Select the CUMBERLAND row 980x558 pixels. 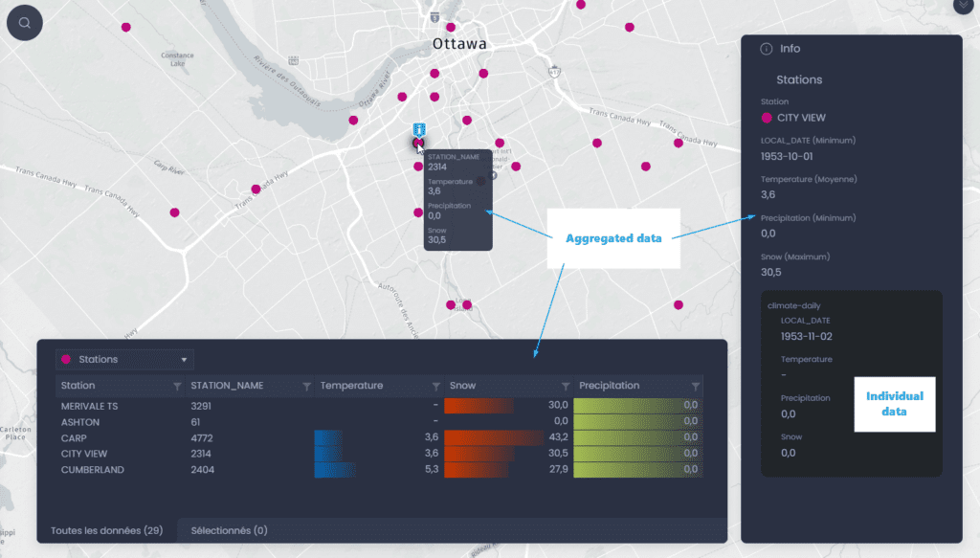(x=379, y=469)
